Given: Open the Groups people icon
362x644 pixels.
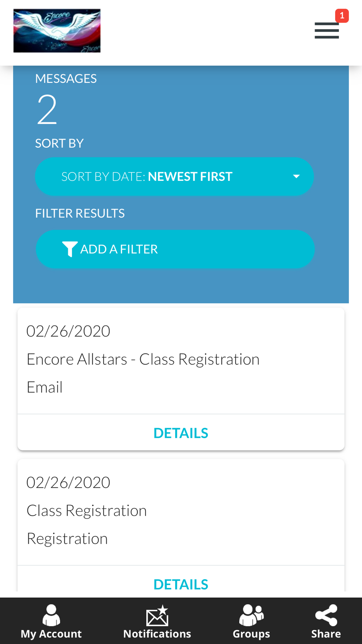Looking at the screenshot, I should tap(251, 615).
